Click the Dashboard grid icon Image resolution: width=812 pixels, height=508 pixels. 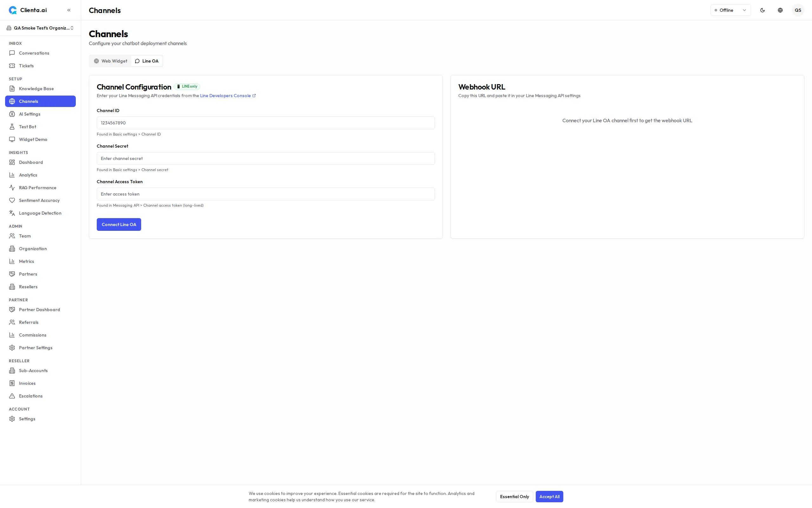[x=12, y=162]
